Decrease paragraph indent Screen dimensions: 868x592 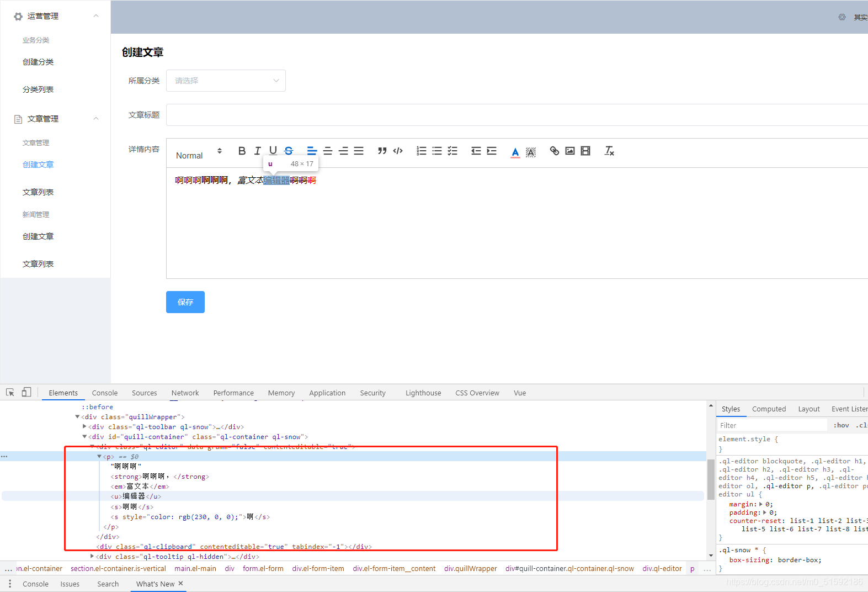point(476,151)
